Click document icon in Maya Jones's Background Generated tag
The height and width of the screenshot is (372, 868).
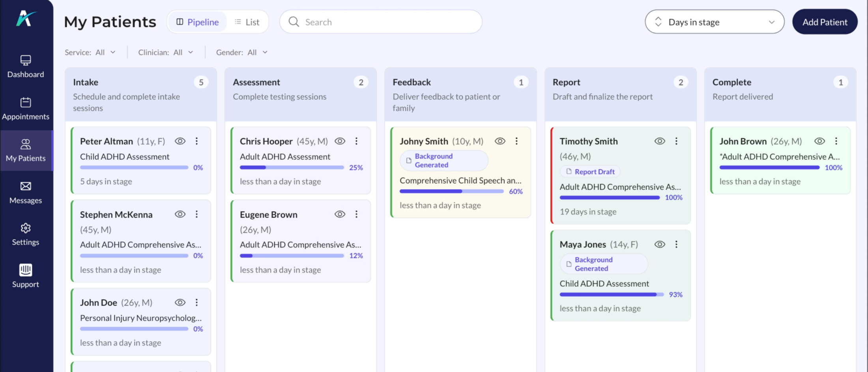(569, 264)
